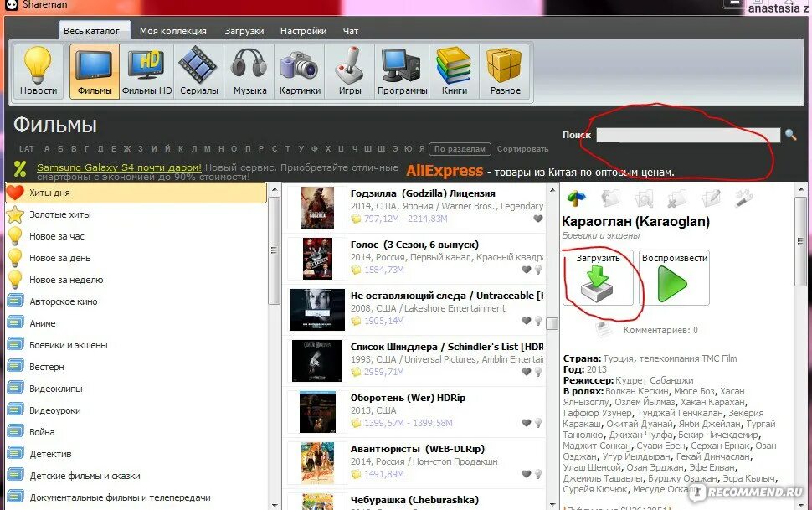Open the Настройки tab
The width and height of the screenshot is (812, 510).
tap(304, 31)
